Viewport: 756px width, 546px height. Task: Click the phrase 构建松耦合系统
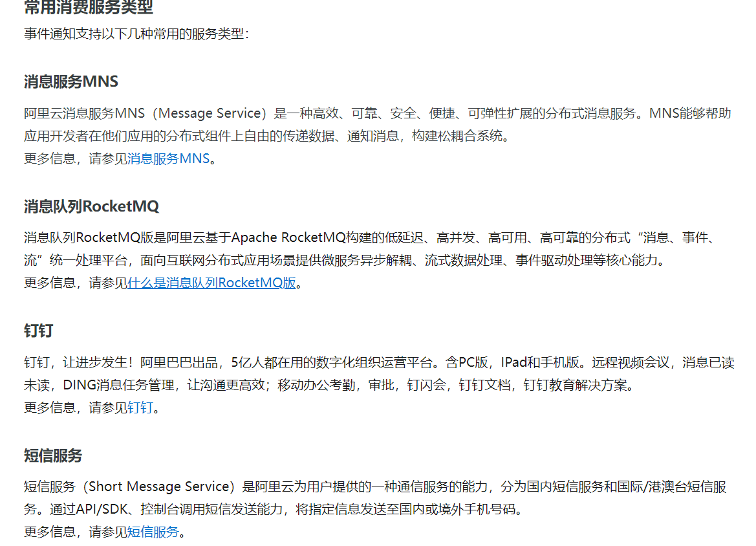coord(457,136)
